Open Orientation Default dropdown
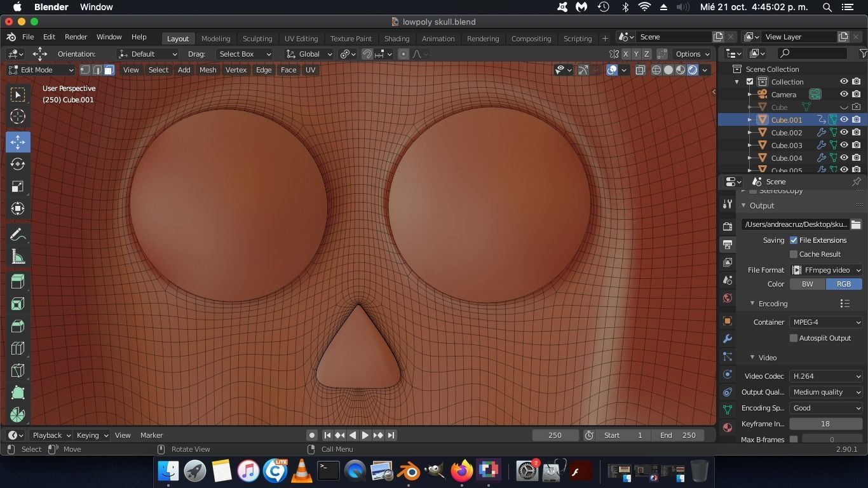 (x=147, y=54)
